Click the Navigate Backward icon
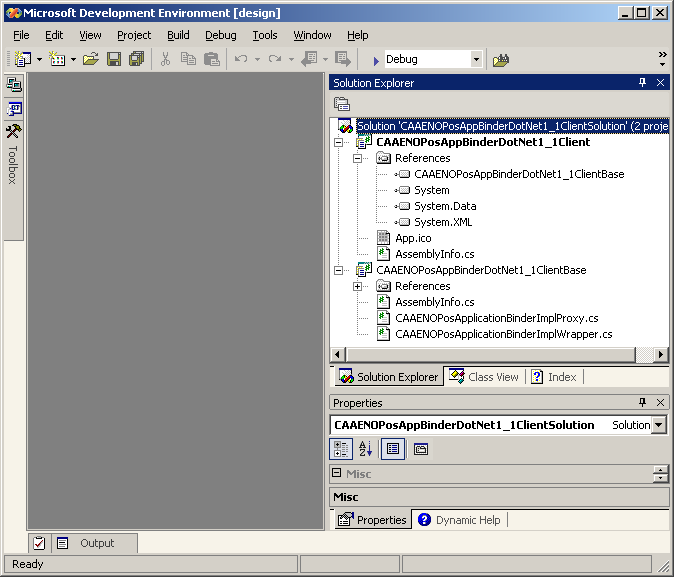Screen dimensions: 674x577 point(309,59)
